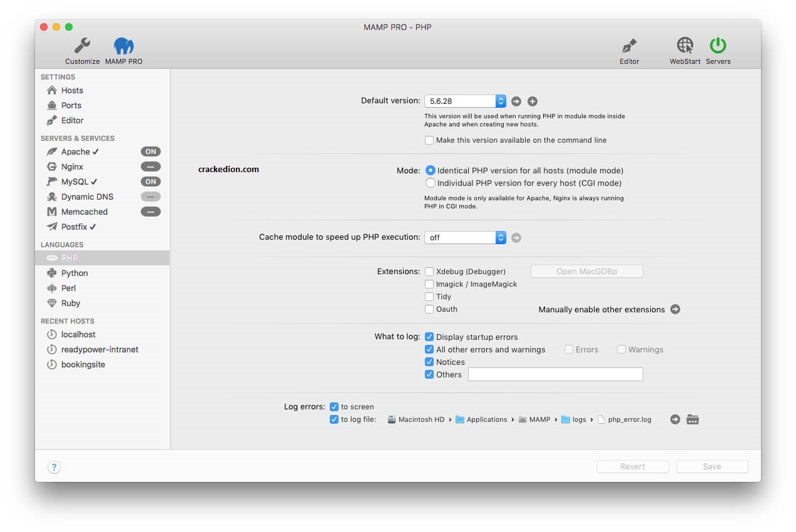Click Macintosh HD in the log path

pyautogui.click(x=416, y=419)
